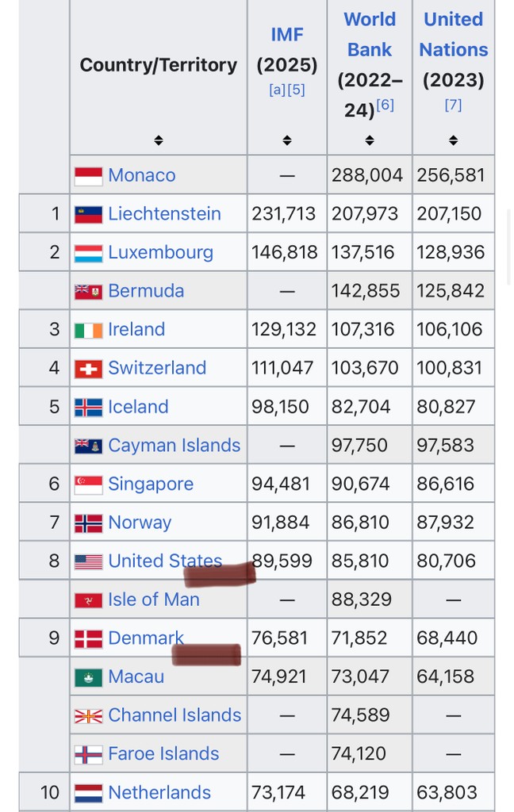Image resolution: width=514 pixels, height=812 pixels.
Task: Click Ireland's IMF value 129,132
Action: (x=282, y=329)
